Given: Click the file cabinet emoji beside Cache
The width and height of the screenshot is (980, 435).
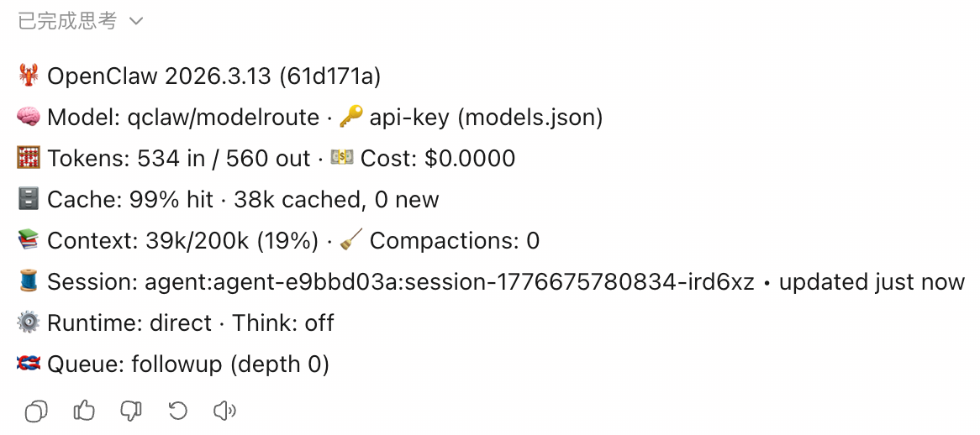Looking at the screenshot, I should click(28, 200).
